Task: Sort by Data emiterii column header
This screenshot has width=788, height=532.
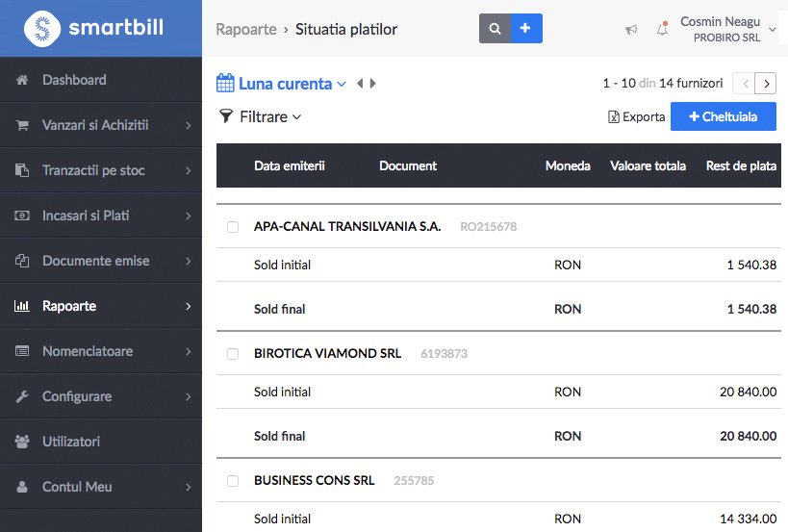Action: coord(290,165)
